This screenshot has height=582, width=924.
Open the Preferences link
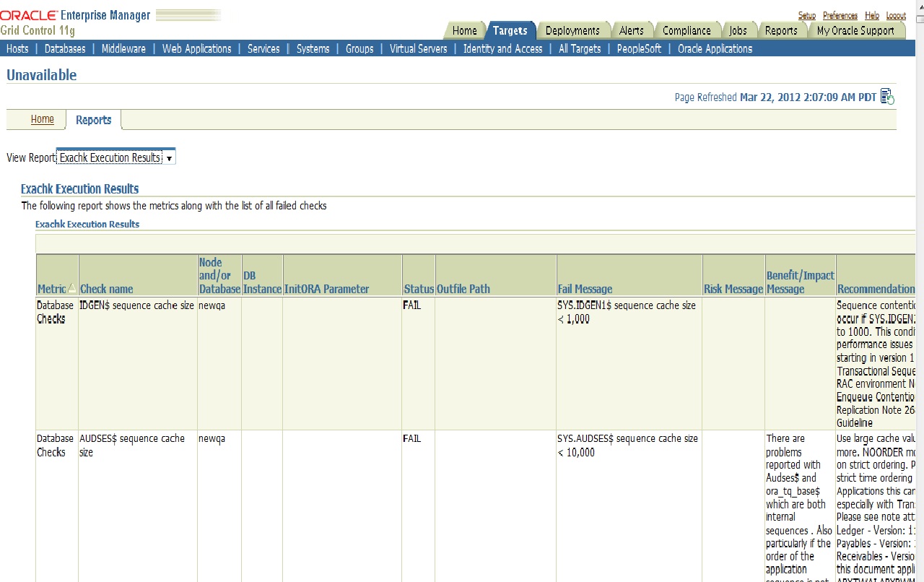tap(840, 15)
